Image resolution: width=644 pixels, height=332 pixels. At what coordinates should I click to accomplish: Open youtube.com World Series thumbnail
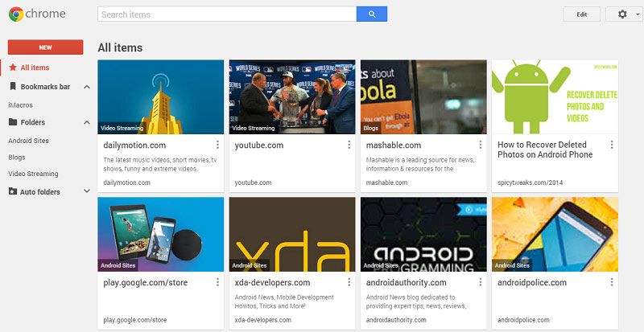[x=292, y=96]
